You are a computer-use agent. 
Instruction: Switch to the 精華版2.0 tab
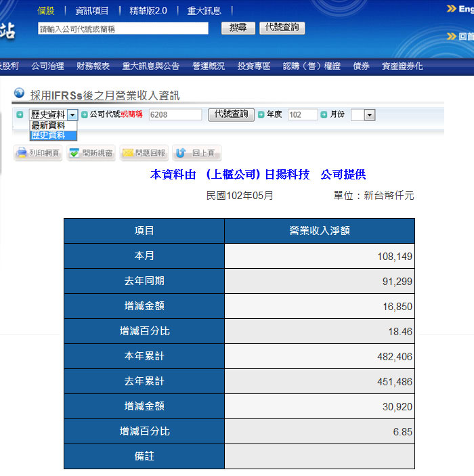click(x=148, y=11)
